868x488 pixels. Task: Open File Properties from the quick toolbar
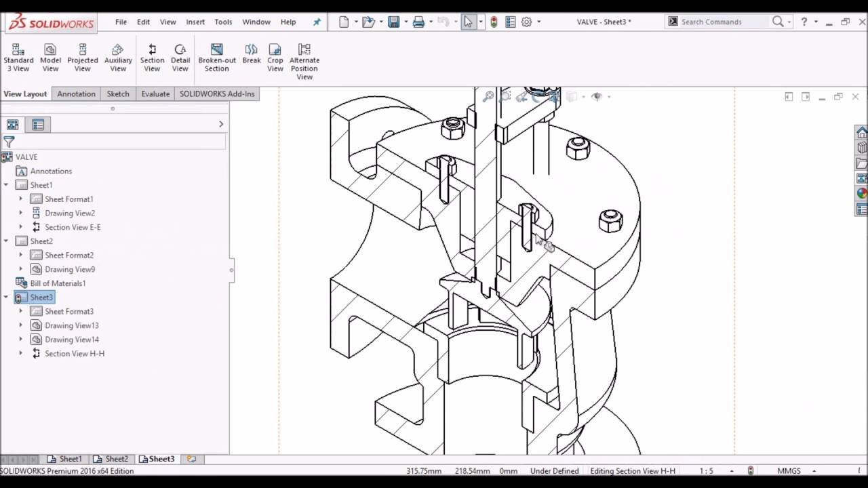511,22
